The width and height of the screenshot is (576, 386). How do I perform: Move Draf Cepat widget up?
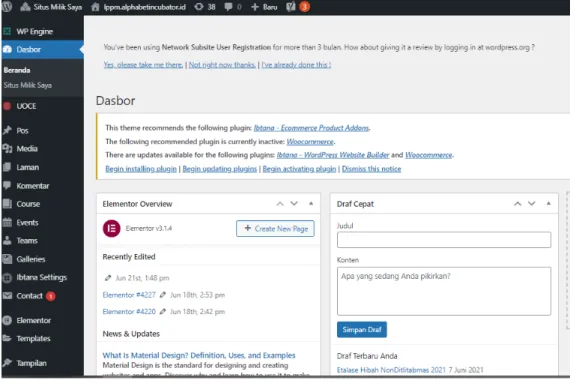point(518,204)
